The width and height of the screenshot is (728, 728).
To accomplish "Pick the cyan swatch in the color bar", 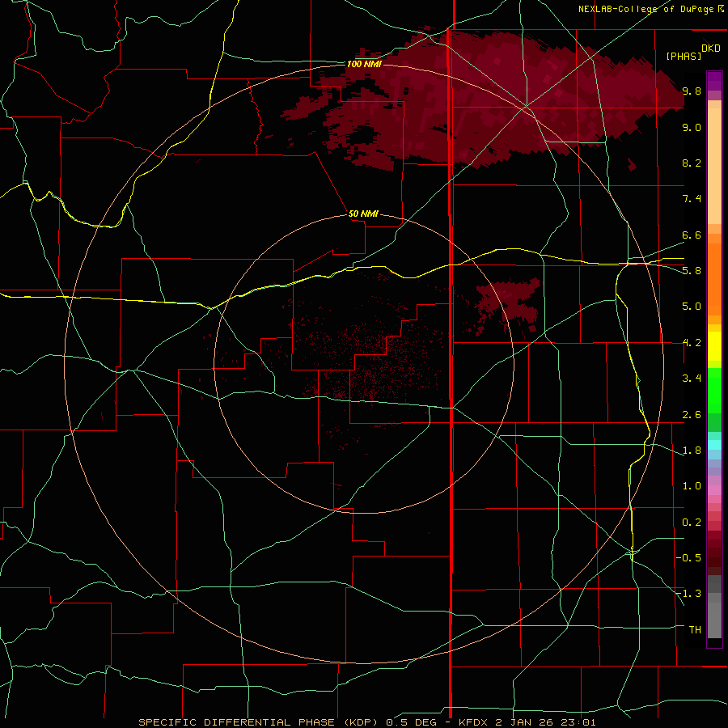I will (714, 445).
